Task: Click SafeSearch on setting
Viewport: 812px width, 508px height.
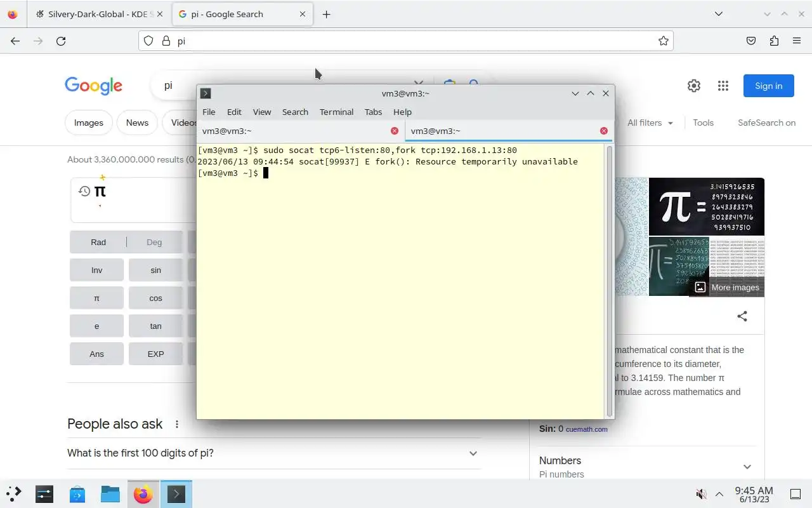Action: click(x=766, y=123)
